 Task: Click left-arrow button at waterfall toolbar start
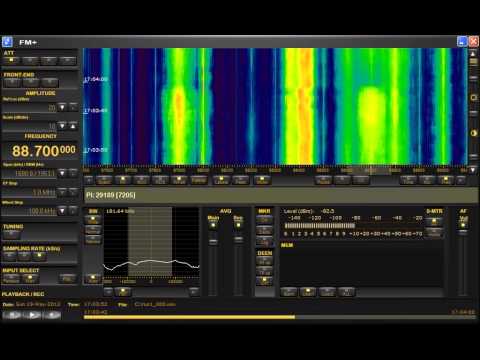[89, 181]
